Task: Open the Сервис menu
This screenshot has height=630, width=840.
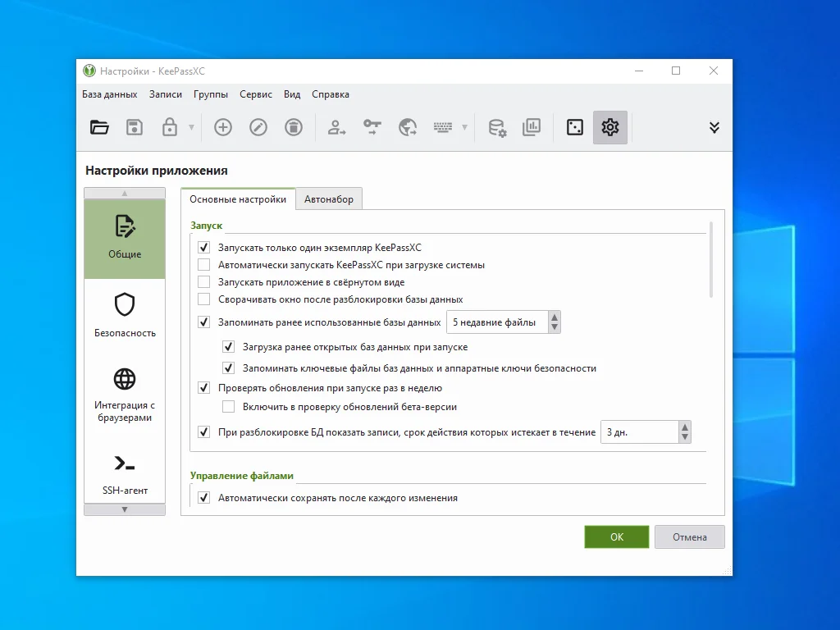Action: coord(256,94)
